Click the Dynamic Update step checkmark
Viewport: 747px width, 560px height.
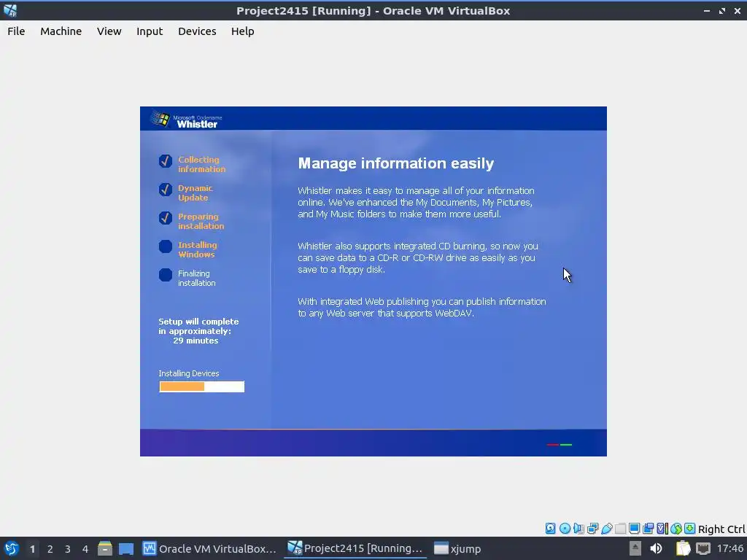click(166, 190)
